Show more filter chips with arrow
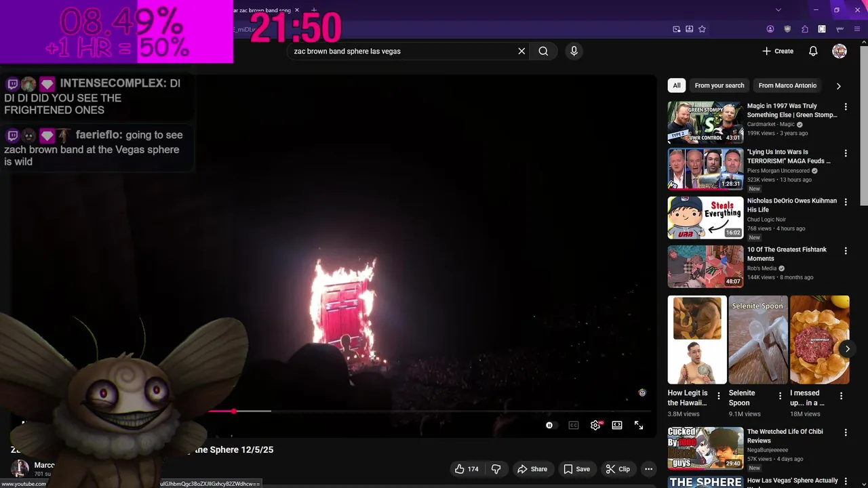This screenshot has height=488, width=868. pos(838,86)
